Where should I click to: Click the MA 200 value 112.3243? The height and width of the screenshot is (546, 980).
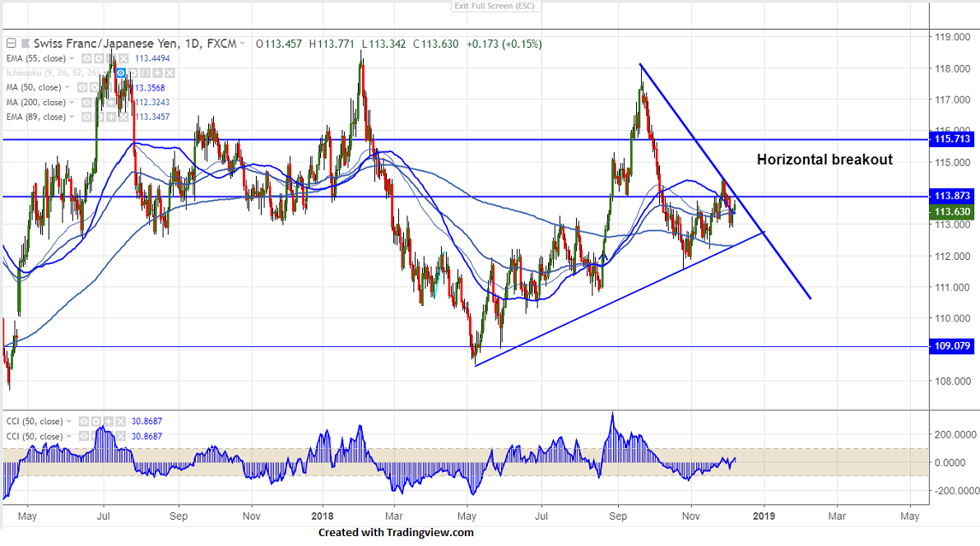click(152, 103)
